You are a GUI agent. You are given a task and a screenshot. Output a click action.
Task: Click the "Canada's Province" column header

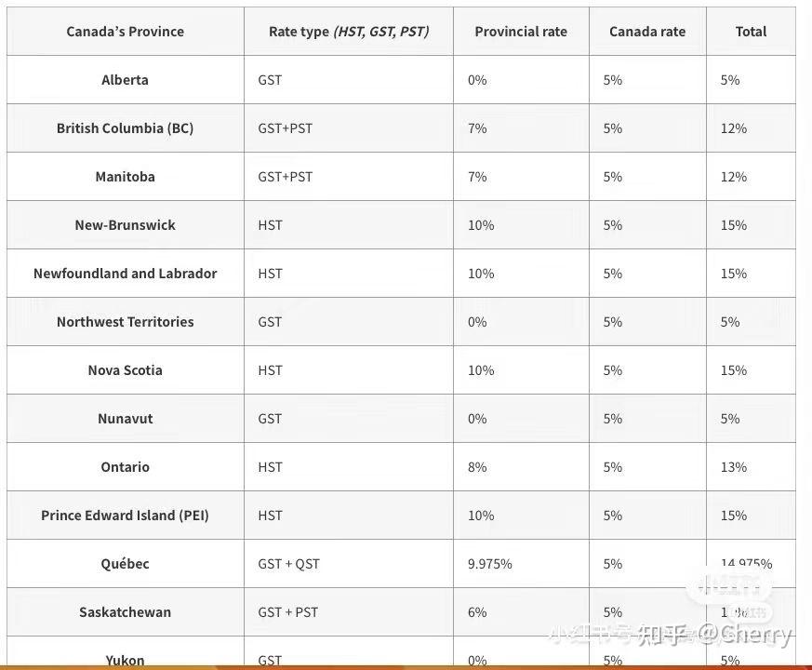click(125, 32)
